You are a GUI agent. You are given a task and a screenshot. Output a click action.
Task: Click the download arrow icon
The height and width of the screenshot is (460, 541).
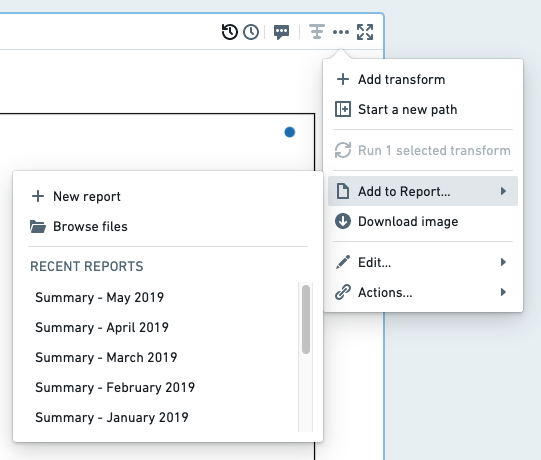pyautogui.click(x=343, y=221)
